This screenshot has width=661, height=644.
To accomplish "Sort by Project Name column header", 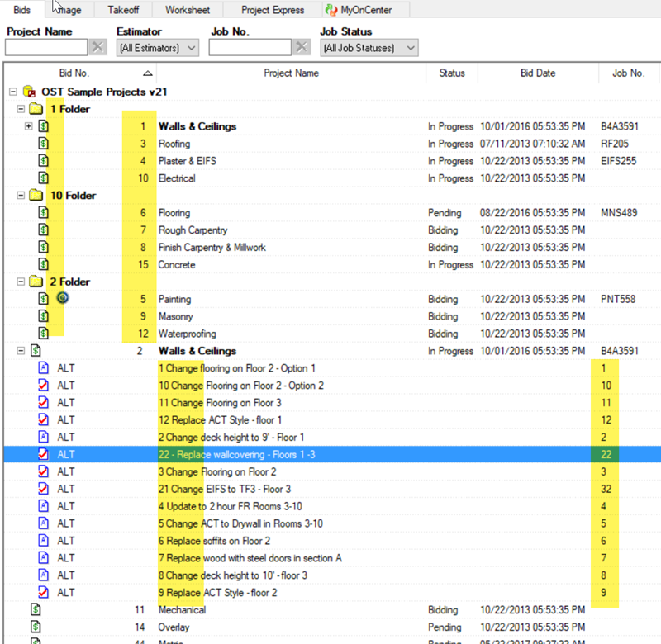I will point(292,73).
